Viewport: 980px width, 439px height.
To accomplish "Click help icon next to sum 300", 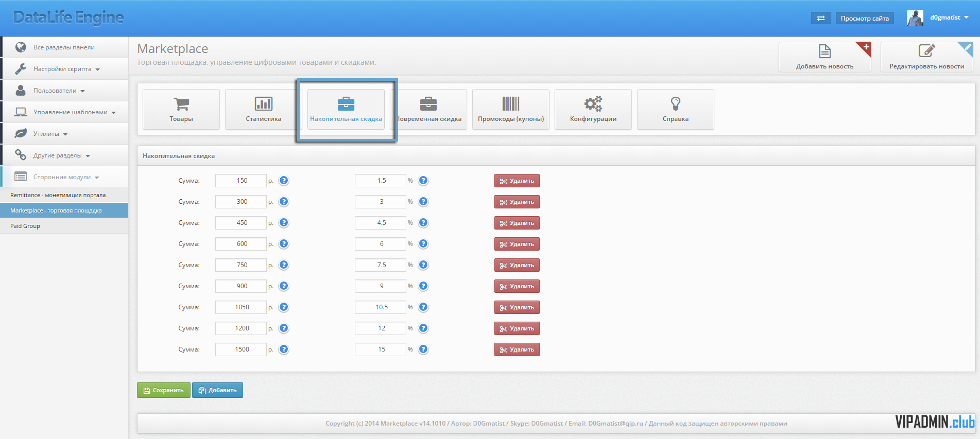I will pos(284,202).
